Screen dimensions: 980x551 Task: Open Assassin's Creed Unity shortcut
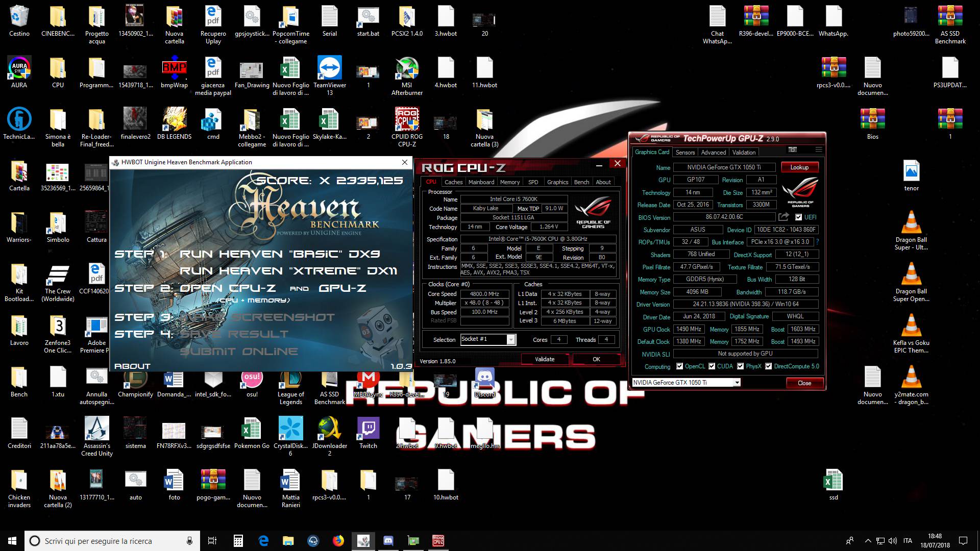pyautogui.click(x=96, y=436)
